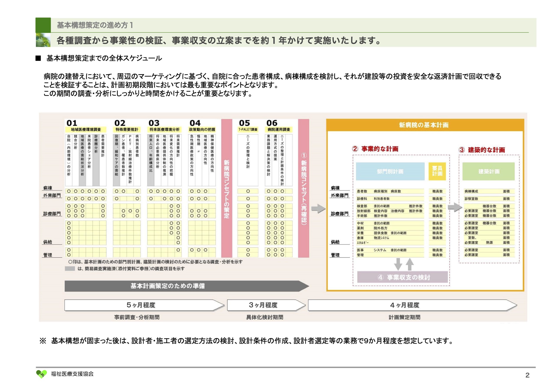This screenshot has width=555, height=392.
Task: Click the sentence この期間の調査・分析にしっかりと
Action: [148, 93]
